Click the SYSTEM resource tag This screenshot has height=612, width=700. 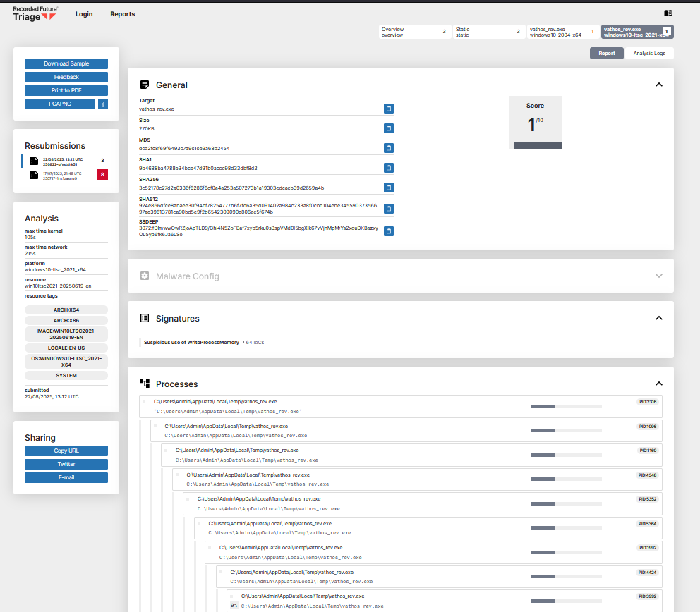point(66,376)
